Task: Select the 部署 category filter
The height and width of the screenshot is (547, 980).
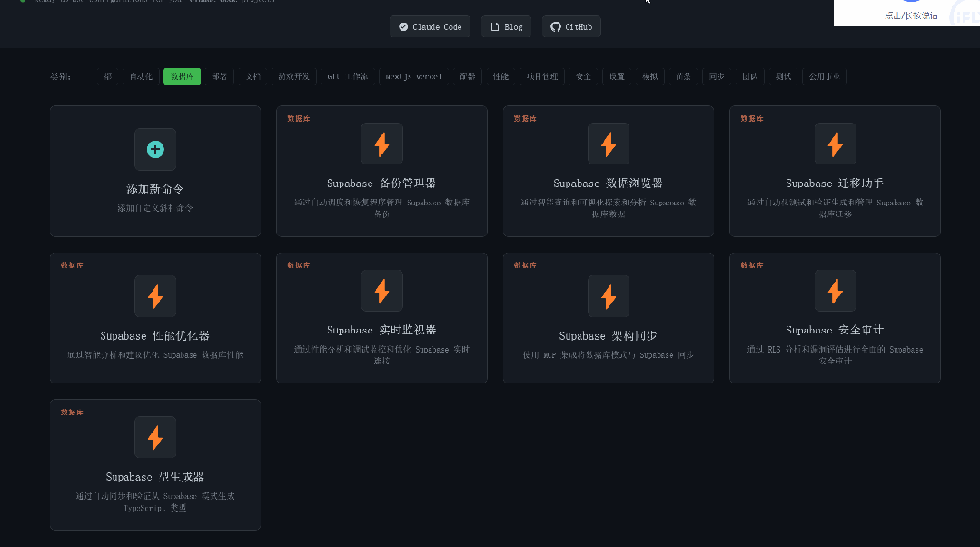Action: 219,76
